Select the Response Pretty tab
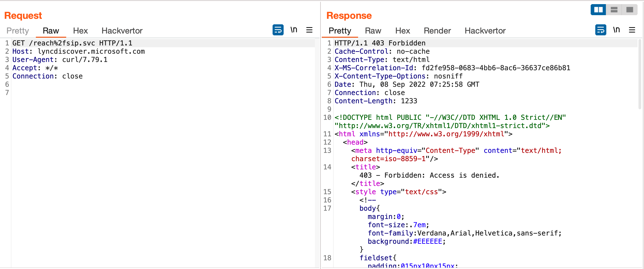 340,31
